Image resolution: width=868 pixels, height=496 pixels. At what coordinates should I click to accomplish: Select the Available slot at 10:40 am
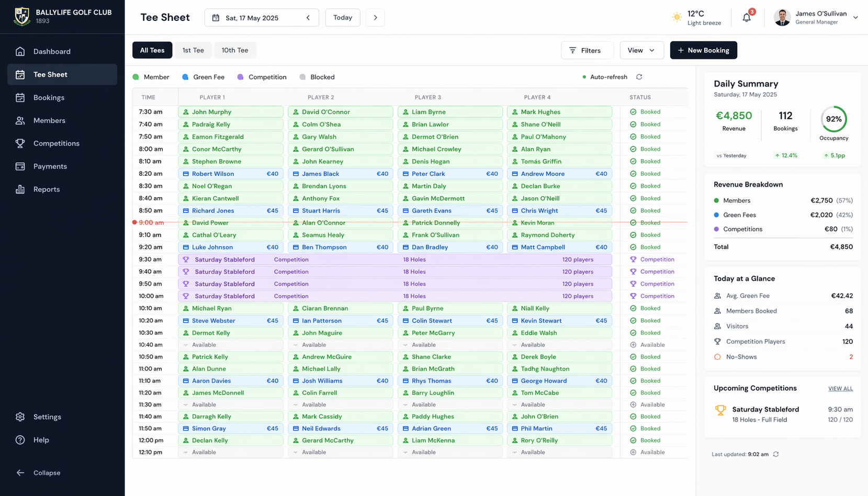(231, 344)
